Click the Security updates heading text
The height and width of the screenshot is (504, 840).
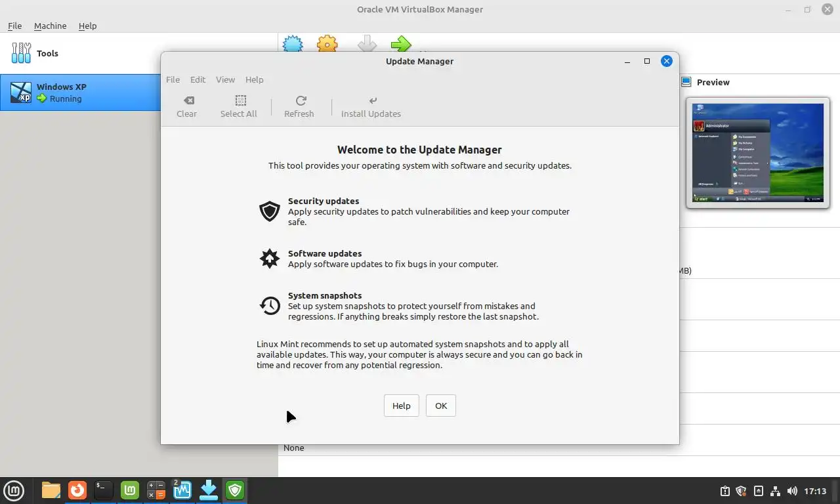[x=324, y=201]
